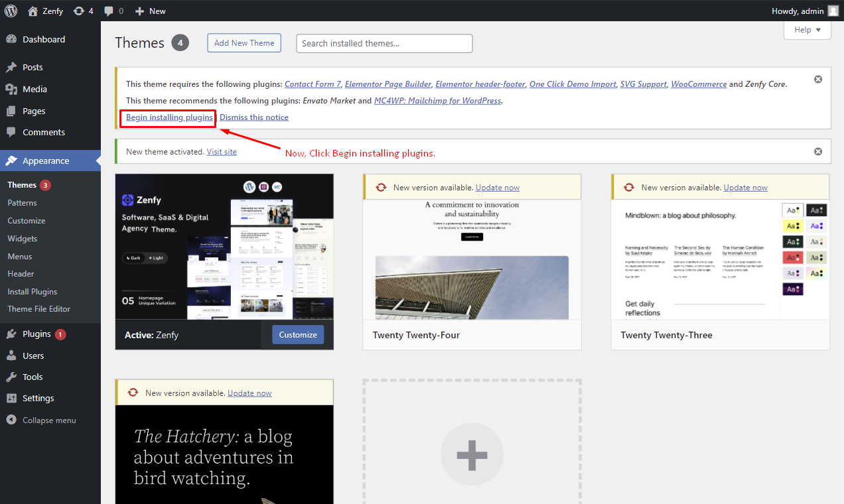The height and width of the screenshot is (504, 844).
Task: Click the admin avatar icon
Action: (x=833, y=11)
